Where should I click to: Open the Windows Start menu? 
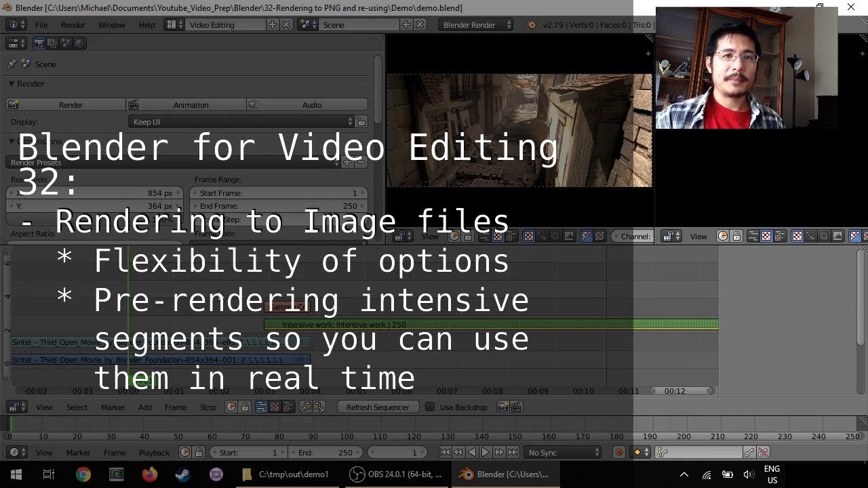coord(16,474)
